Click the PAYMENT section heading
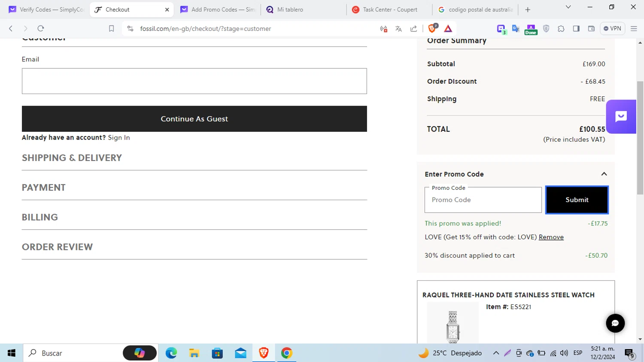644x362 pixels. tap(44, 187)
